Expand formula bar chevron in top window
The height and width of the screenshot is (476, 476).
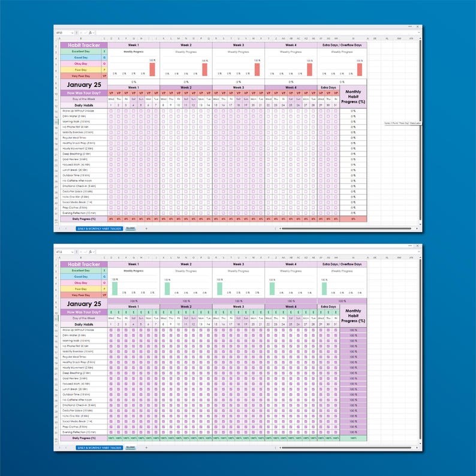(419, 32)
